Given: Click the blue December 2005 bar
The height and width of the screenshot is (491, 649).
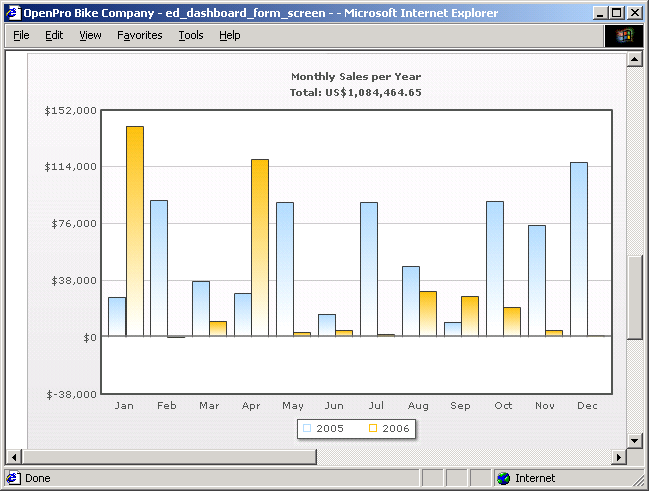Looking at the screenshot, I should tap(578, 248).
